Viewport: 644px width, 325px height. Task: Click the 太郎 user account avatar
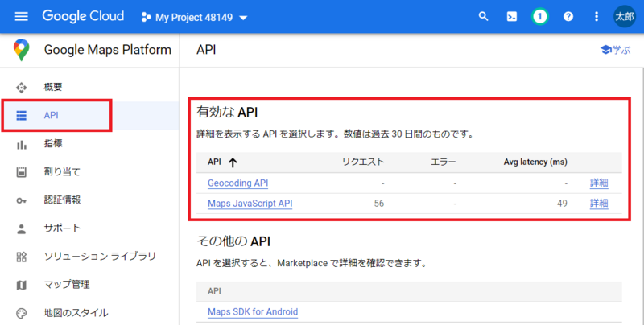[625, 16]
